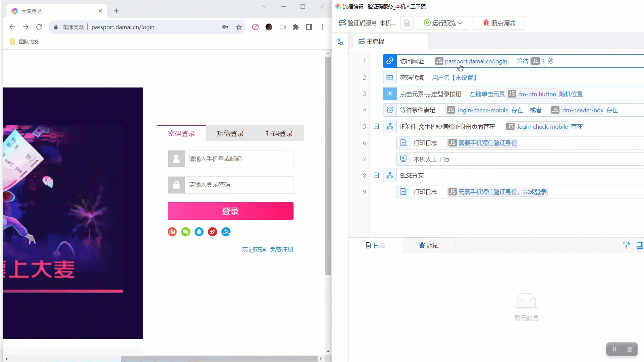The image size is (644, 362).
Task: Click the Weibo login icon
Action: click(x=212, y=232)
